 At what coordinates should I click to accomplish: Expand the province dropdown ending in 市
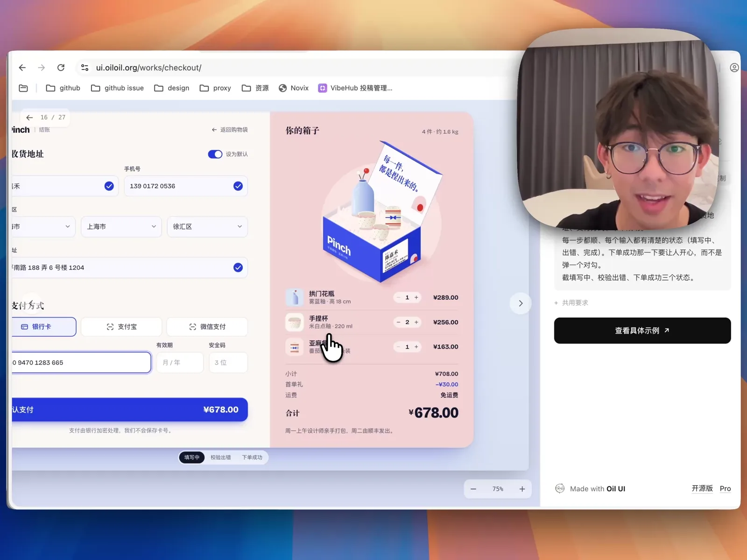tap(43, 226)
